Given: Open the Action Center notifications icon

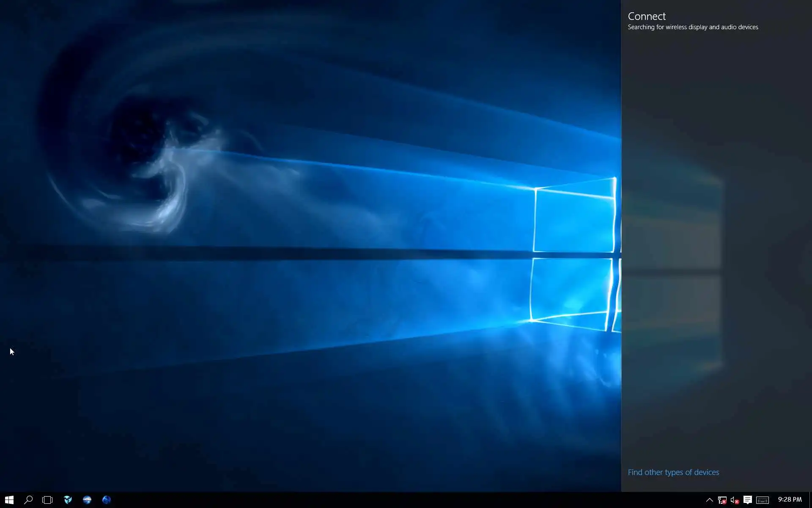Looking at the screenshot, I should click(747, 500).
